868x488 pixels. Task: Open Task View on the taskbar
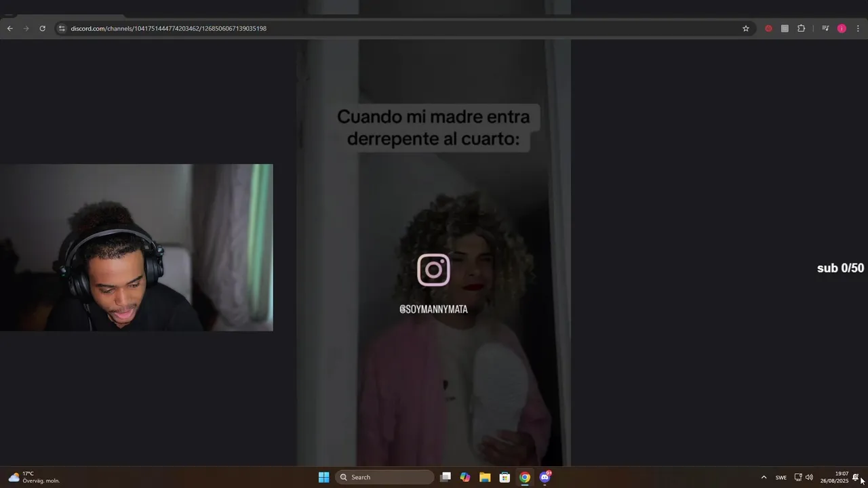tap(446, 477)
